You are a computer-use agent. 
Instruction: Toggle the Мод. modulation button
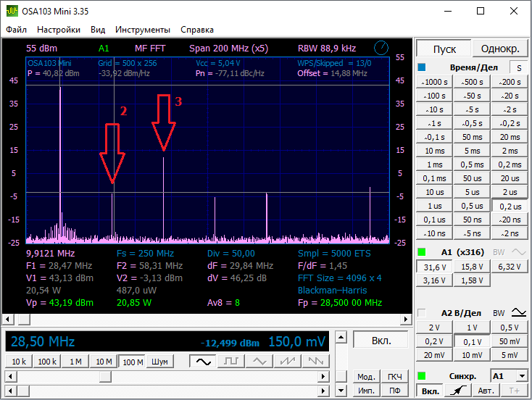(x=366, y=377)
